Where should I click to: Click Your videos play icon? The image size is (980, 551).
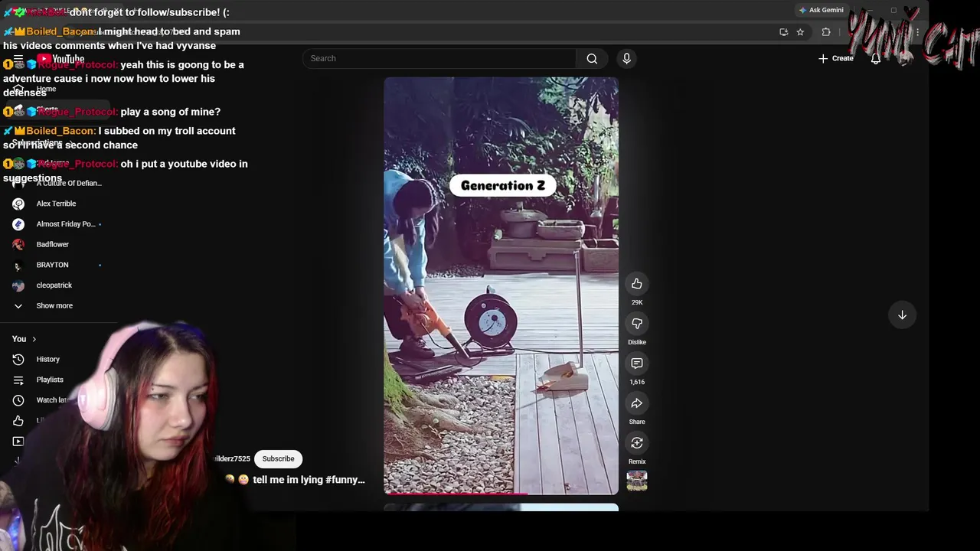[x=18, y=441]
